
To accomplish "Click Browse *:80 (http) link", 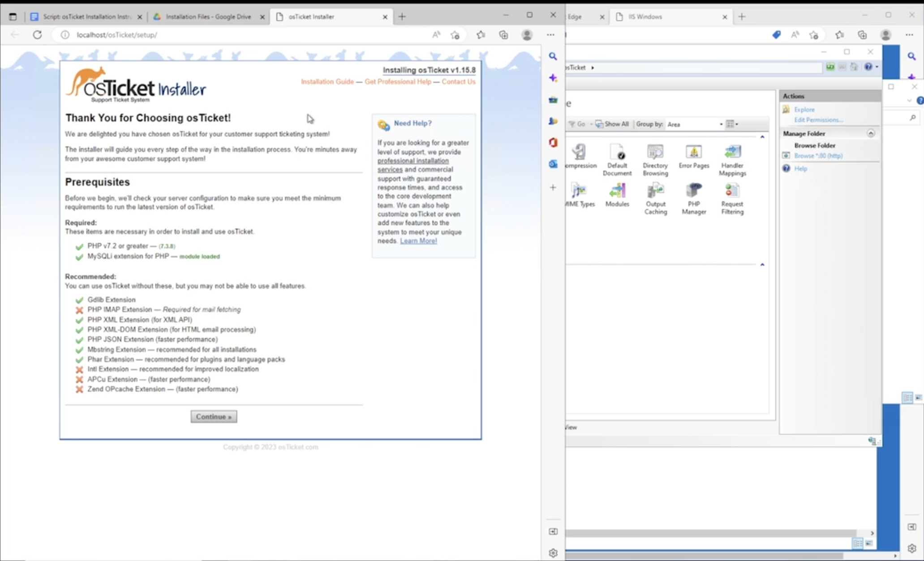I will [818, 155].
